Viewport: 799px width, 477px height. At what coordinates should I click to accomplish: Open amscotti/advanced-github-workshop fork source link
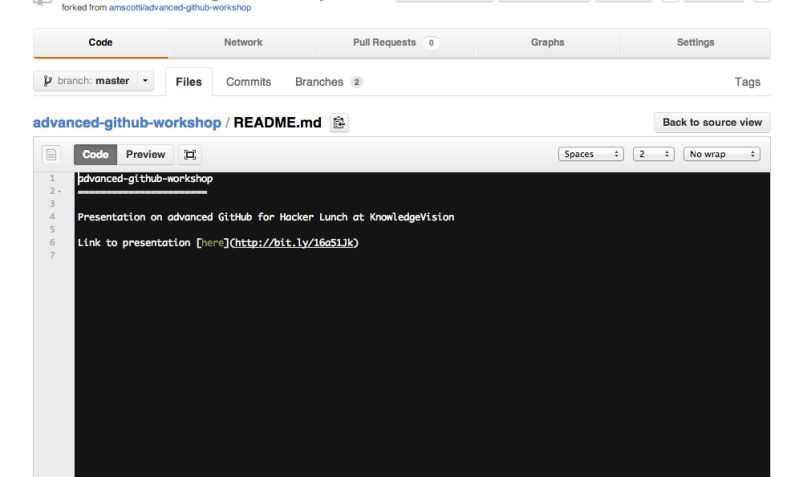click(180, 8)
